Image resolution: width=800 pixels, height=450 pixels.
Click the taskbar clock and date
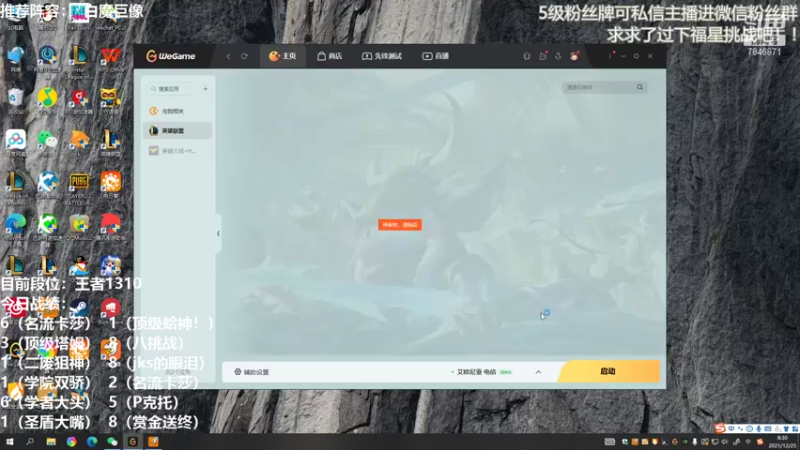click(x=782, y=442)
